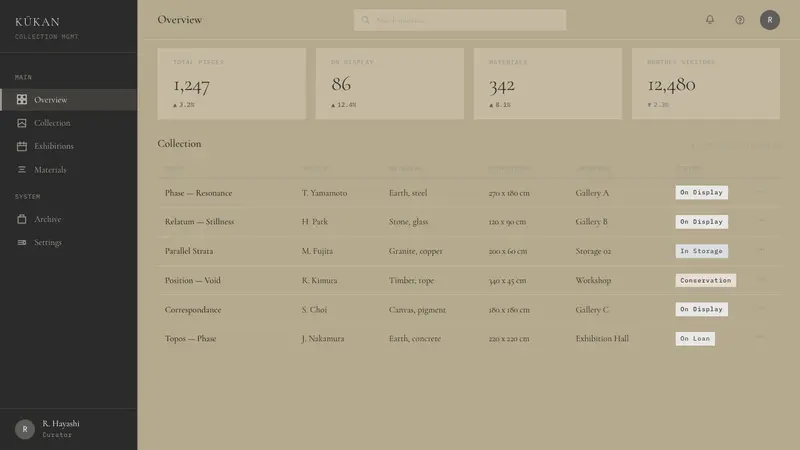Screen dimensions: 800x450
Task: Open the Phase — Resonance row
Action: [468, 193]
